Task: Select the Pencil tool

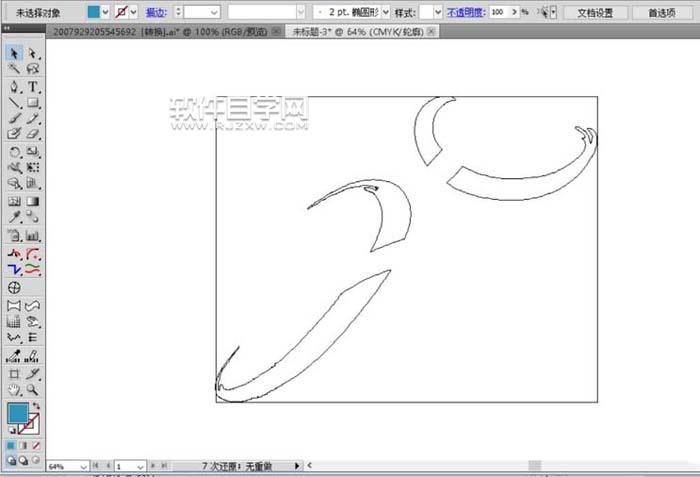Action: point(33,118)
